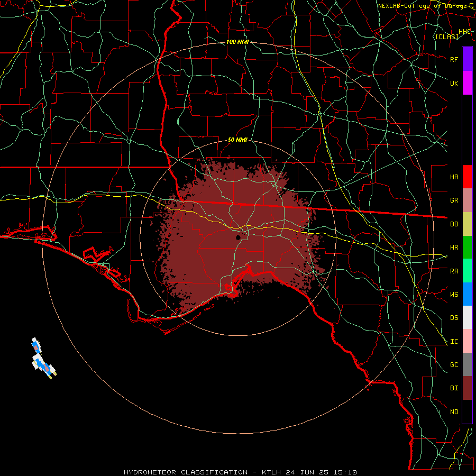Click the UK legend label
This screenshot has width=476, height=476.
pos(454,83)
